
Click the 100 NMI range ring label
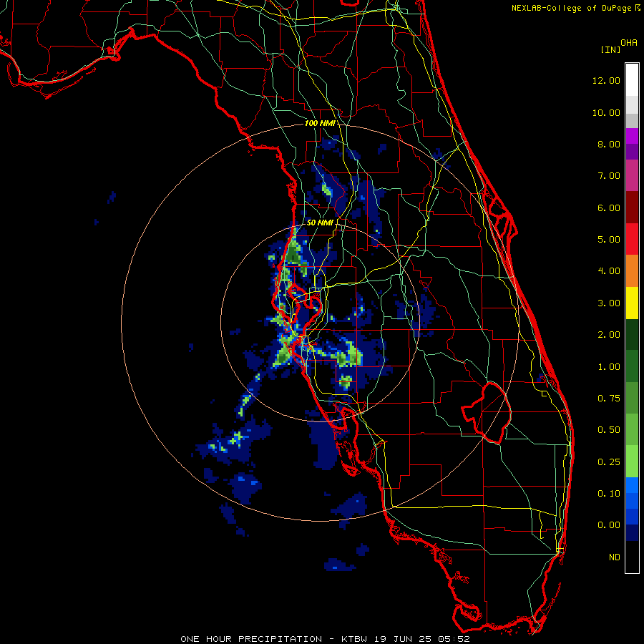coord(319,123)
